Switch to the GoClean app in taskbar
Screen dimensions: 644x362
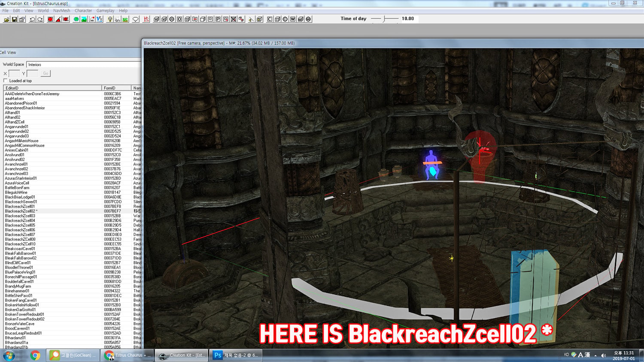pyautogui.click(x=73, y=355)
